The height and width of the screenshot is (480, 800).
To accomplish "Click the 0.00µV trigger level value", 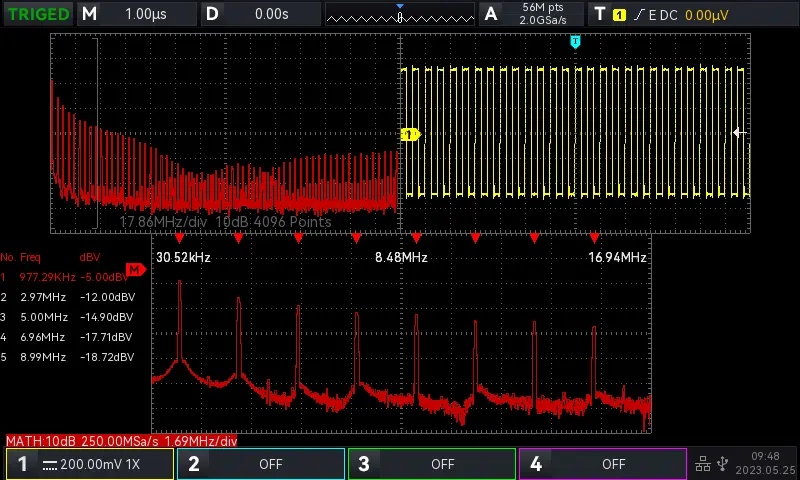I will point(707,15).
